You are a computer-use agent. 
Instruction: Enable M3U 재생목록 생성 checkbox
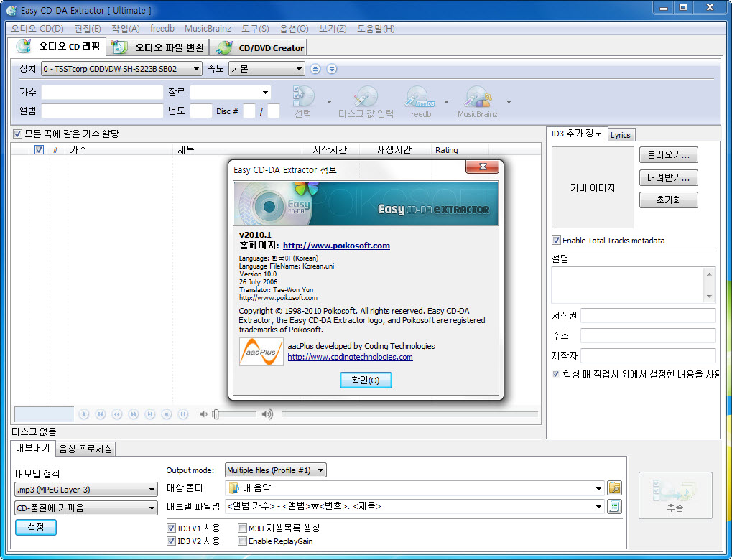[242, 528]
